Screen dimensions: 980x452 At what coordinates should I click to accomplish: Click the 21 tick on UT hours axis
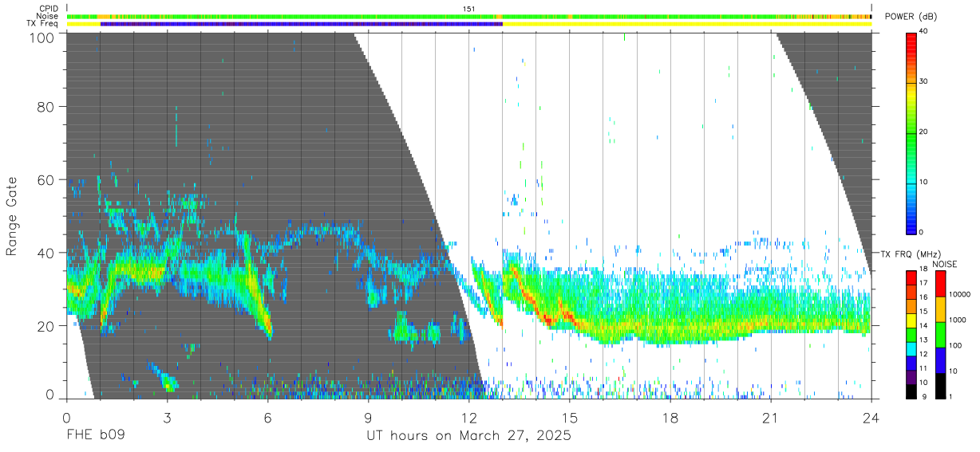click(x=770, y=417)
